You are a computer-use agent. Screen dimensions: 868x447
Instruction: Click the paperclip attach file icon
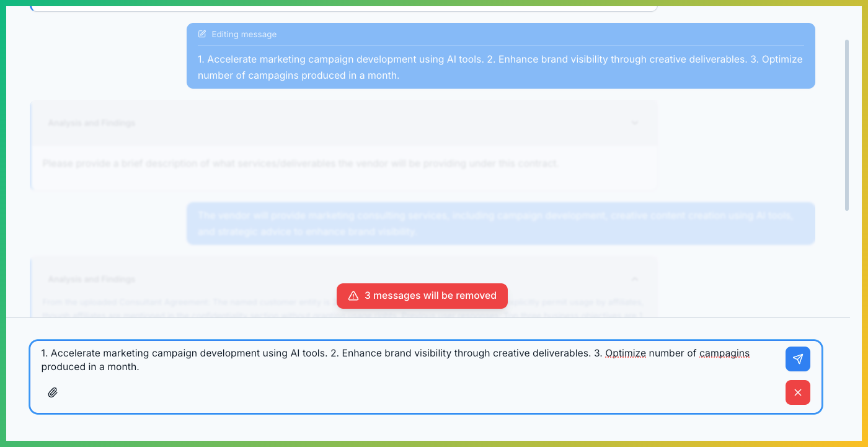[53, 392]
